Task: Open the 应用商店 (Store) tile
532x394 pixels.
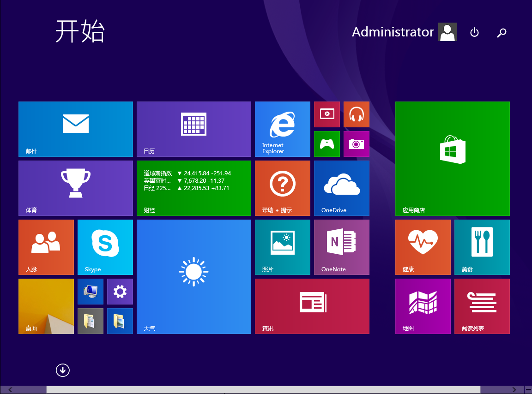Action: (452, 159)
